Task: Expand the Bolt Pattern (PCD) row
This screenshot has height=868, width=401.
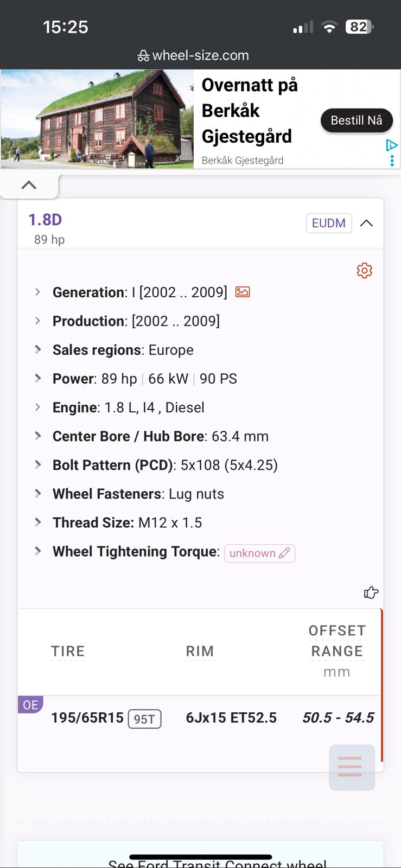Action: point(37,464)
